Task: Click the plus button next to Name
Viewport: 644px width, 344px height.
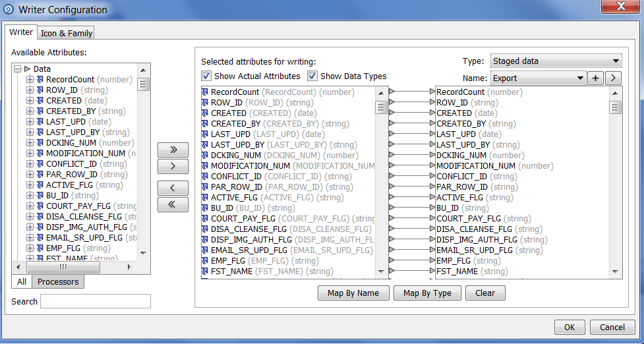Action: (595, 78)
